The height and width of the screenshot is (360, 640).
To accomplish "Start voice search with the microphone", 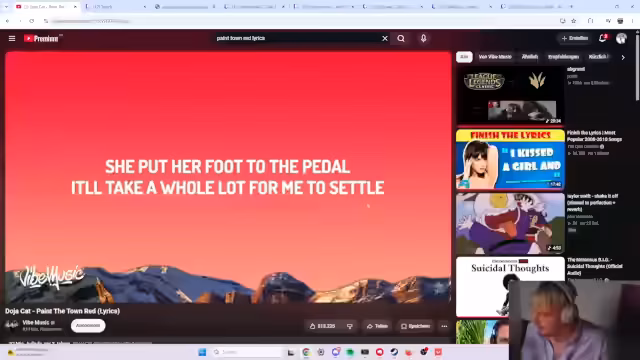I will click(423, 38).
